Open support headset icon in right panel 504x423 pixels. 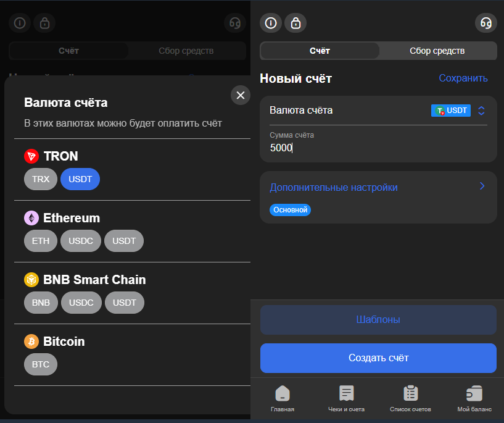485,23
